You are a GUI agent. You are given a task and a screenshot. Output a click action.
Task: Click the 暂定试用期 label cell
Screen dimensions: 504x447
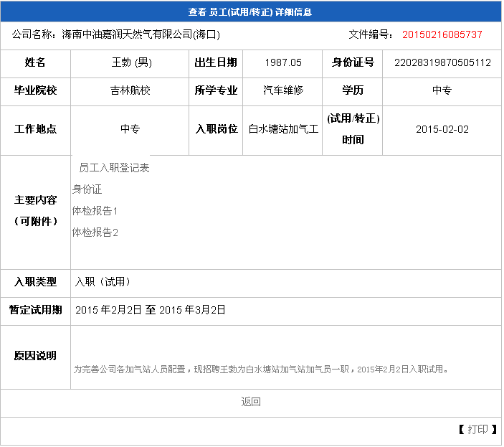[35, 310]
